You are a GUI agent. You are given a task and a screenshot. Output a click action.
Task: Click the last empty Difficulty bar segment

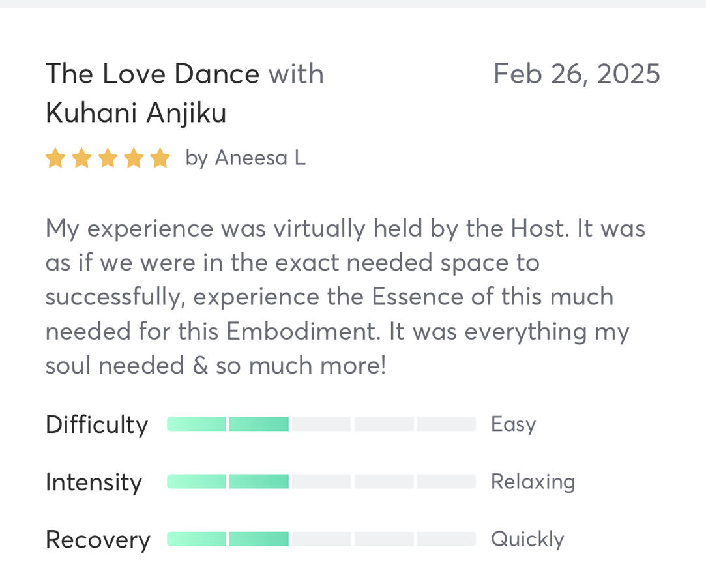tap(446, 424)
